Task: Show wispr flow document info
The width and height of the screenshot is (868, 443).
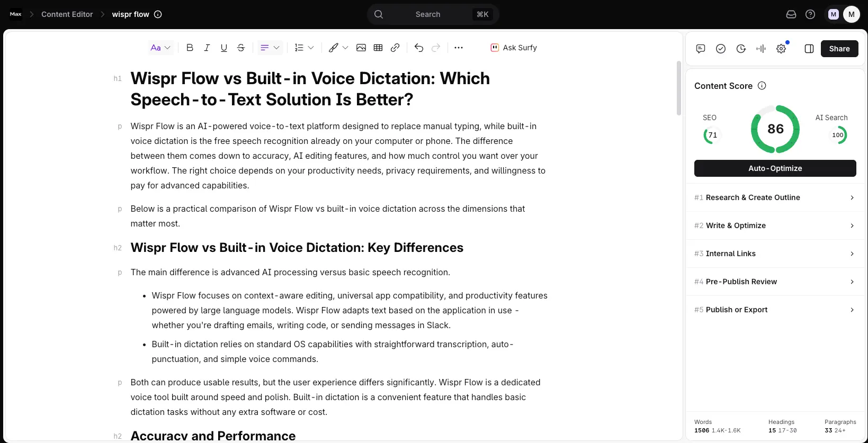Action: [158, 14]
